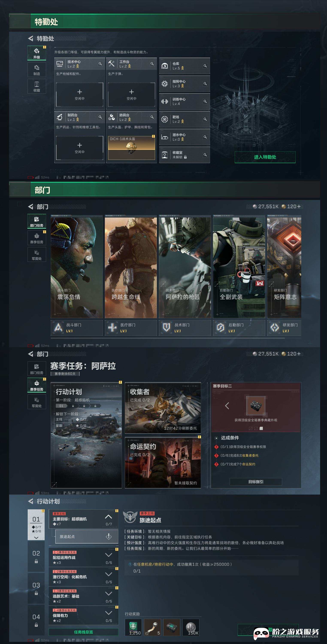
Task: Open the magnifier on 收藏室 row
Action: tap(205, 155)
